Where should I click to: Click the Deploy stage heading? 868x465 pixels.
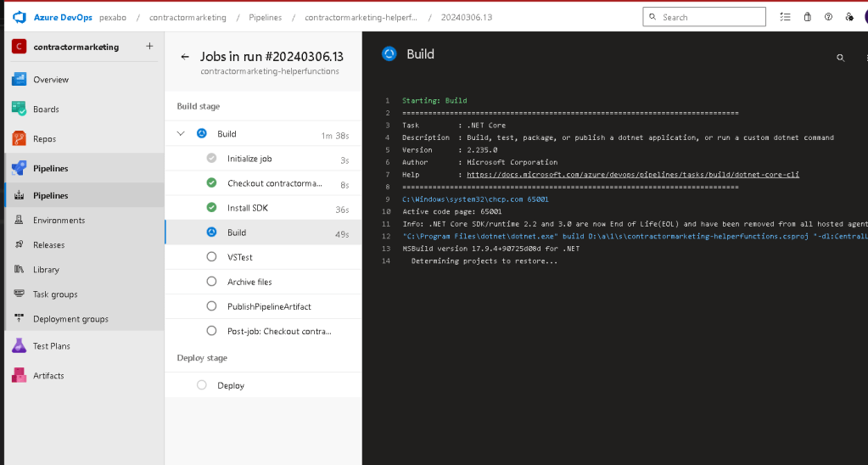coord(202,357)
